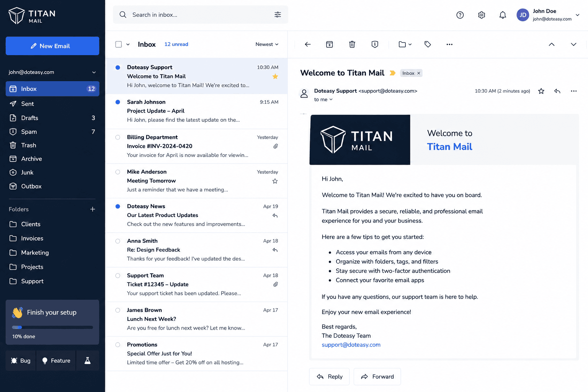This screenshot has width=588, height=392.
Task: Add a new folder with plus icon
Action: coord(93,209)
